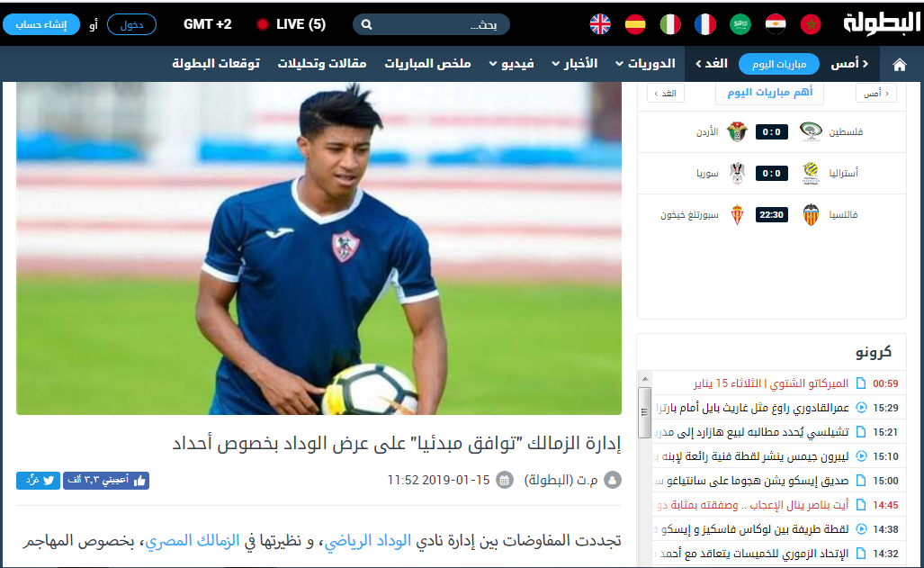Expand the فيديو dropdown menu
The image size is (924, 568).
[x=512, y=63]
